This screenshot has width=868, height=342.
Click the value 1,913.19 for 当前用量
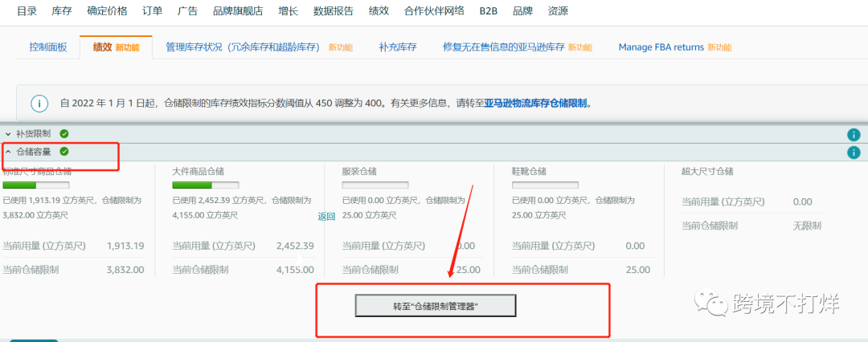(125, 246)
